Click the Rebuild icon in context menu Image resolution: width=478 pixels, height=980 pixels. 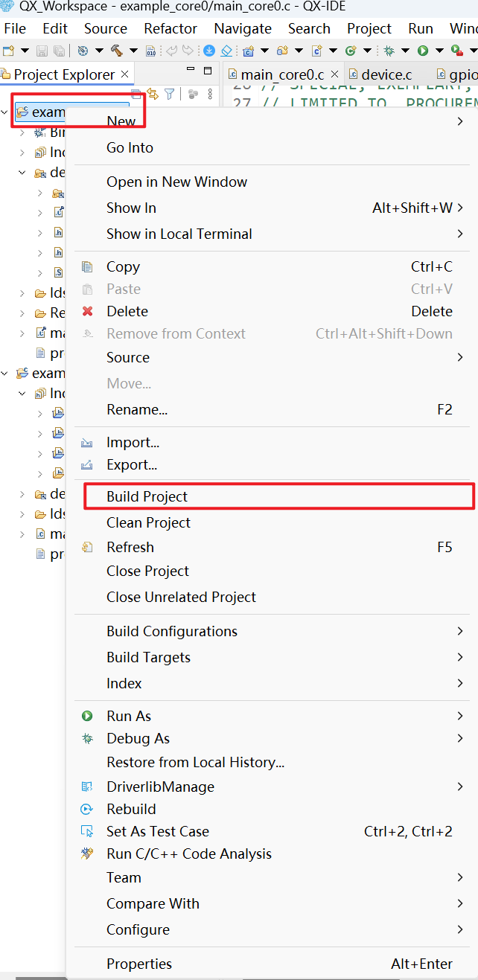point(88,809)
